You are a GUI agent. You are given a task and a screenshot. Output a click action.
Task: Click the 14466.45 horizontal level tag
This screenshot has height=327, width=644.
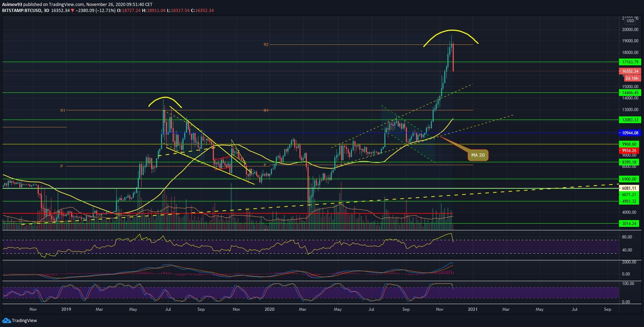click(630, 93)
